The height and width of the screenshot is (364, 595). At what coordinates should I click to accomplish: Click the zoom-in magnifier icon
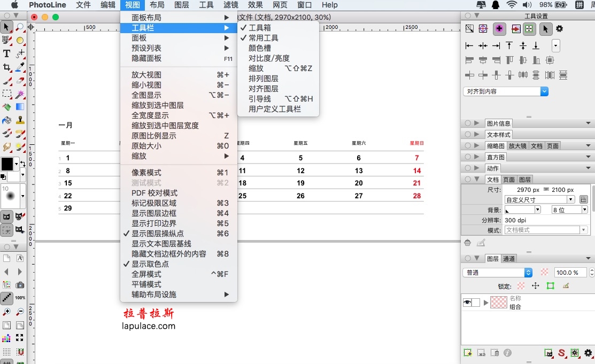pos(6,312)
